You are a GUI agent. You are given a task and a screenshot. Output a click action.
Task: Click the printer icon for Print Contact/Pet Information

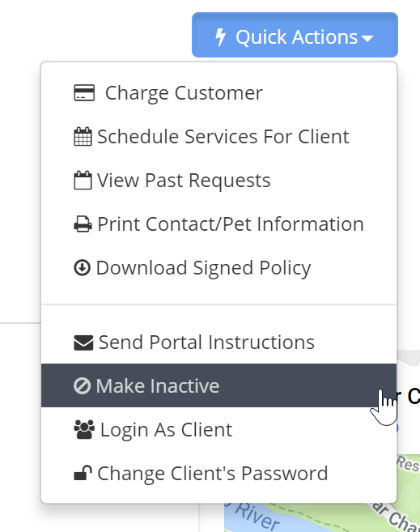[83, 224]
